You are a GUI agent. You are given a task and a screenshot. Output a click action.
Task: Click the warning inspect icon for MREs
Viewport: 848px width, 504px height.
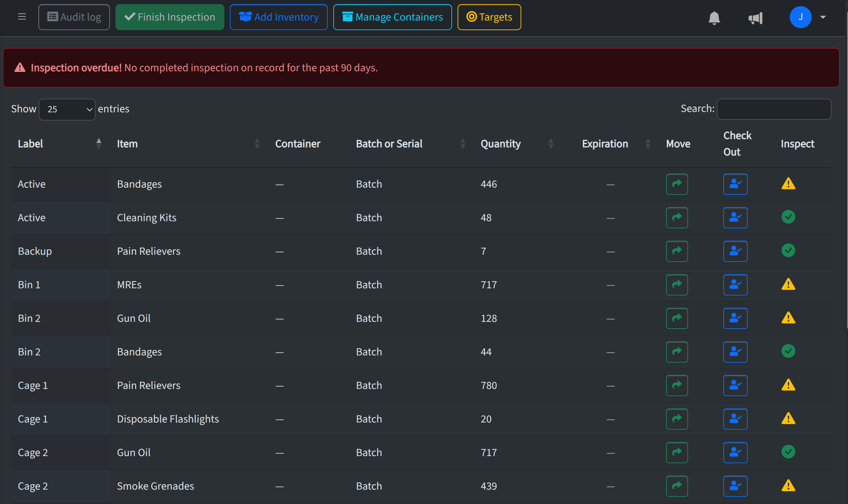[788, 285]
